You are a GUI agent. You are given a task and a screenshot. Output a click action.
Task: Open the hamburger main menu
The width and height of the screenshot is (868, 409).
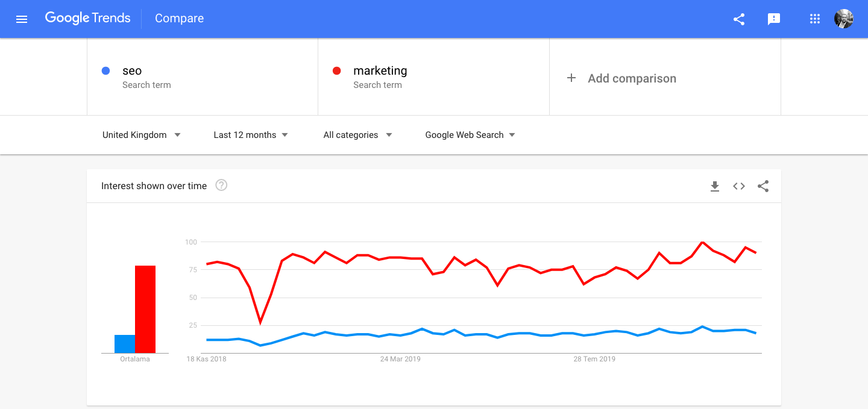(x=22, y=19)
